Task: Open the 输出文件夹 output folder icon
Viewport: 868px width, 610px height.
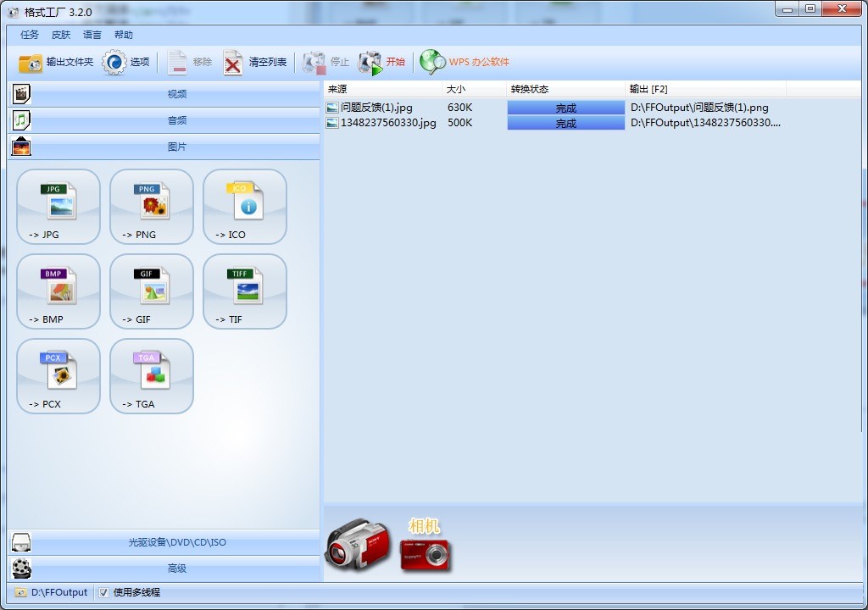Action: (30, 63)
